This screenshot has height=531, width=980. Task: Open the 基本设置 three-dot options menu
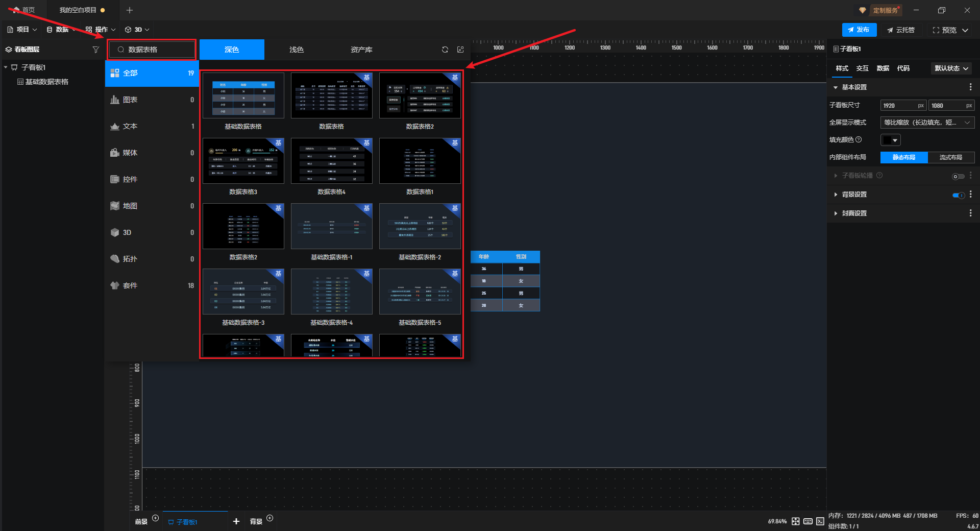tap(970, 87)
